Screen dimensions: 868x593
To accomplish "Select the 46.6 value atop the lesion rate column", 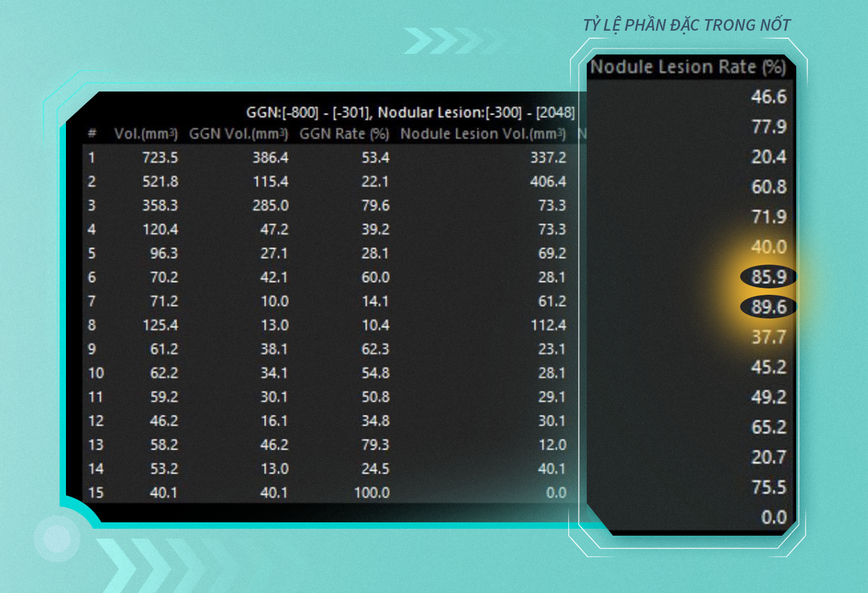I will (x=768, y=97).
